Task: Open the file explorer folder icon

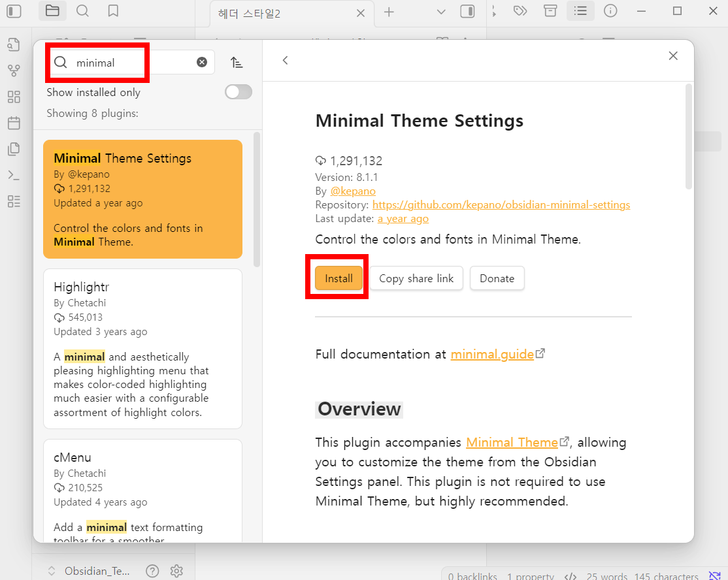Action: (x=52, y=10)
